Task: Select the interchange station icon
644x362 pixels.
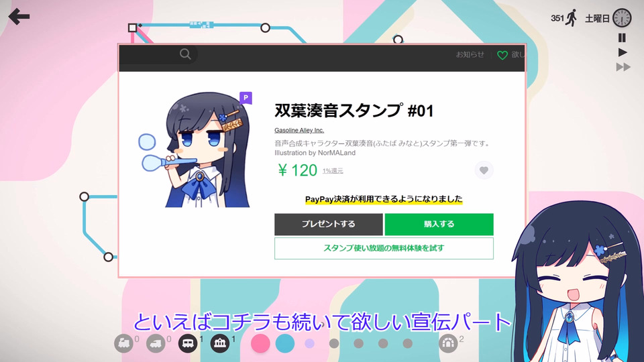Action: coord(220,343)
